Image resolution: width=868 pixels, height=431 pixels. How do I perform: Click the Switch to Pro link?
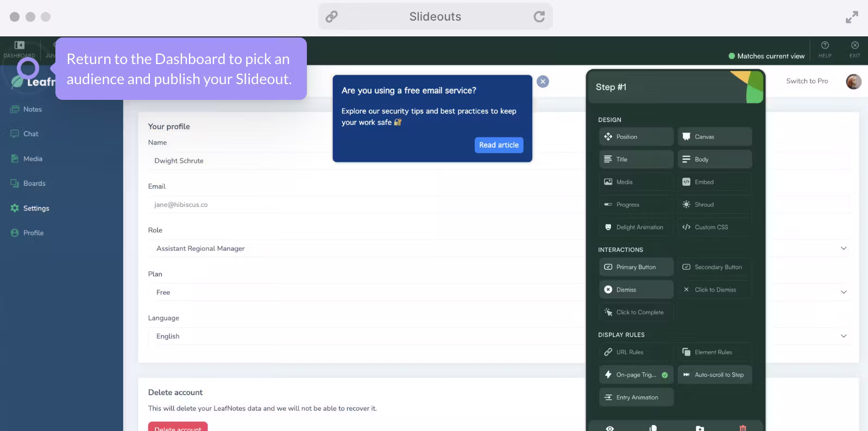coord(807,81)
